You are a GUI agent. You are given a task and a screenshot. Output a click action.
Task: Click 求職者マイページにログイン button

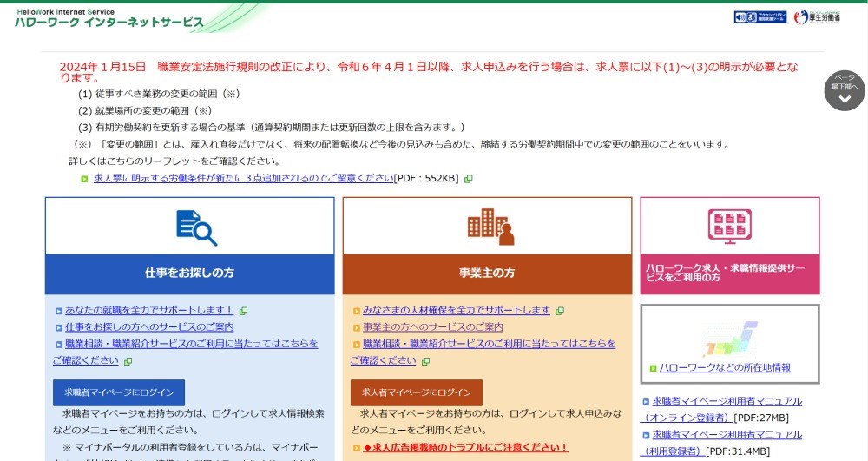click(x=119, y=392)
